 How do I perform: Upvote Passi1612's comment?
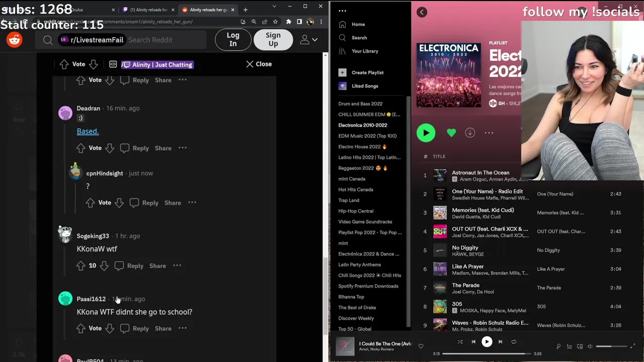click(x=81, y=328)
